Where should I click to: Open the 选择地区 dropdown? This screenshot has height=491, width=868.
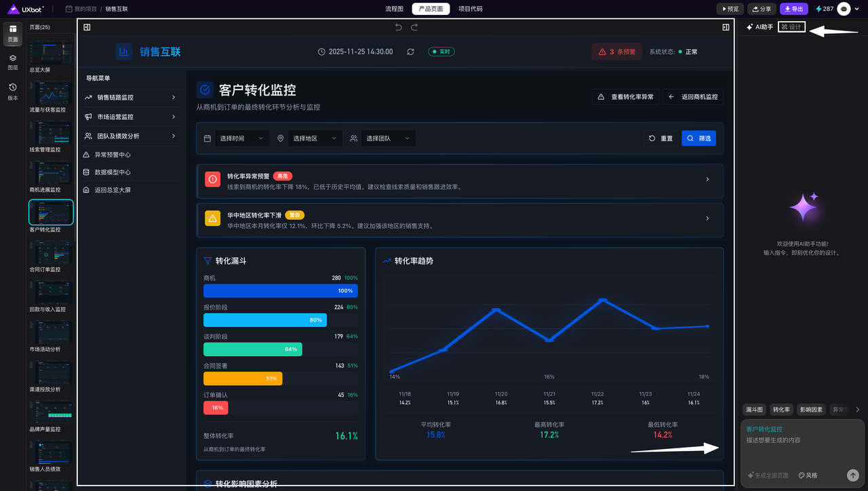315,138
